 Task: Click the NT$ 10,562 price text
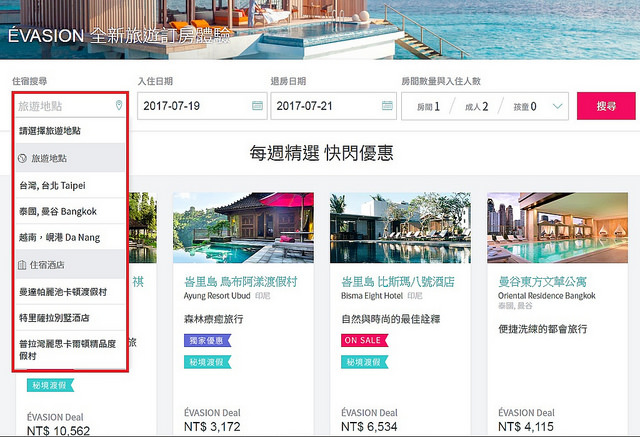(x=58, y=431)
